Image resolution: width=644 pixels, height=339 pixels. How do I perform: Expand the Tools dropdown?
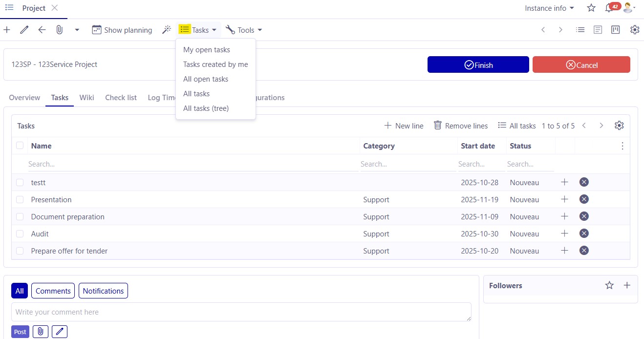243,30
